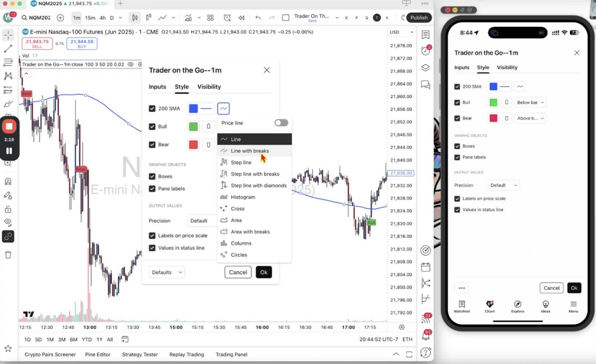Collapse the indicator legend chevron
Viewport: 596px width, 364px height.
[26, 73]
